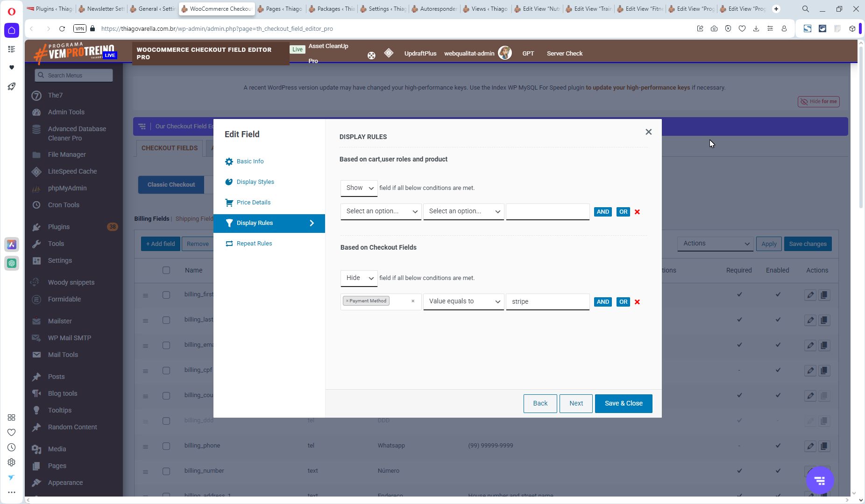865x504 pixels.
Task: Add OR condition to Payment Method rule
Action: (623, 302)
